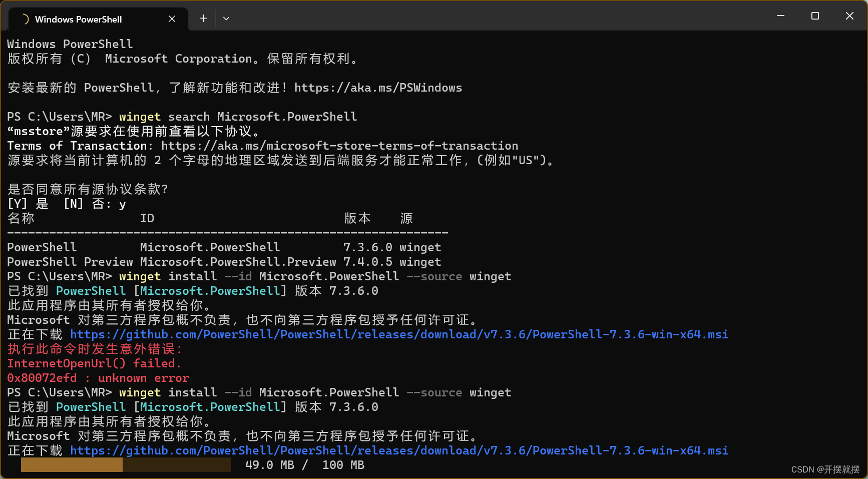Viewport: 868px width, 479px height.
Task: Click the first 'winget install --id' command line
Action: pos(315,276)
